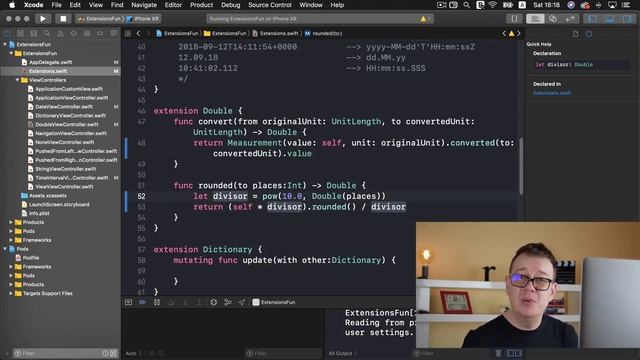Collapse the ExtensionsFun group folder
The width and height of the screenshot is (640, 360).
coord(11,53)
